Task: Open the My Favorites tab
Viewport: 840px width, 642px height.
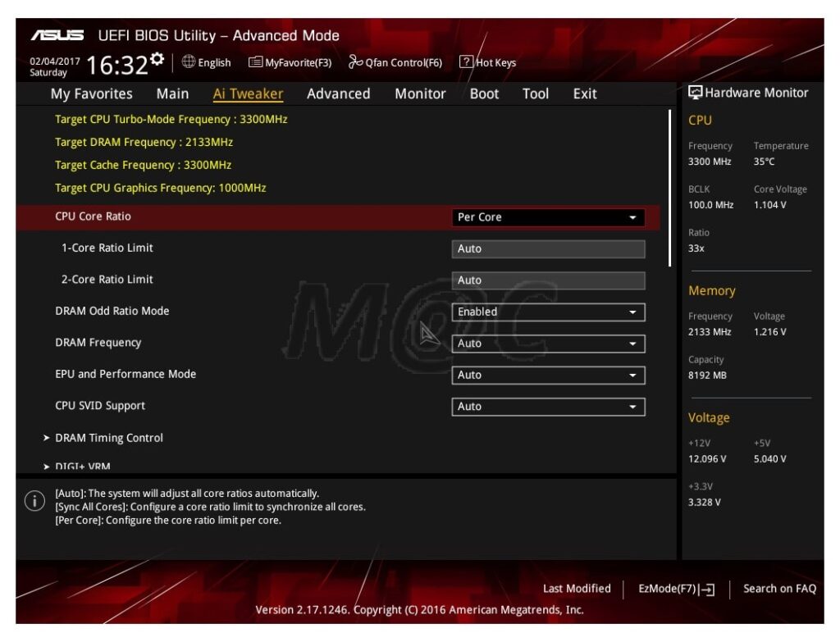Action: [x=92, y=93]
